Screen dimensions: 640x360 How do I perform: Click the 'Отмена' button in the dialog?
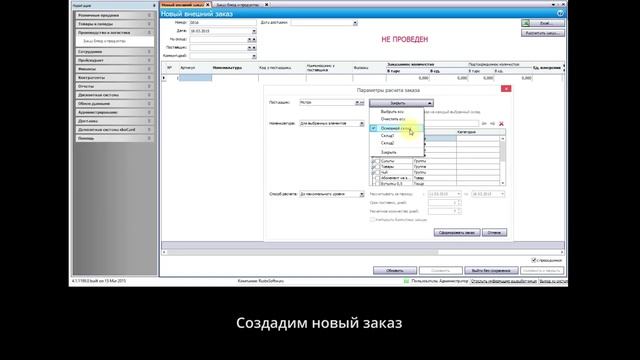(x=494, y=233)
